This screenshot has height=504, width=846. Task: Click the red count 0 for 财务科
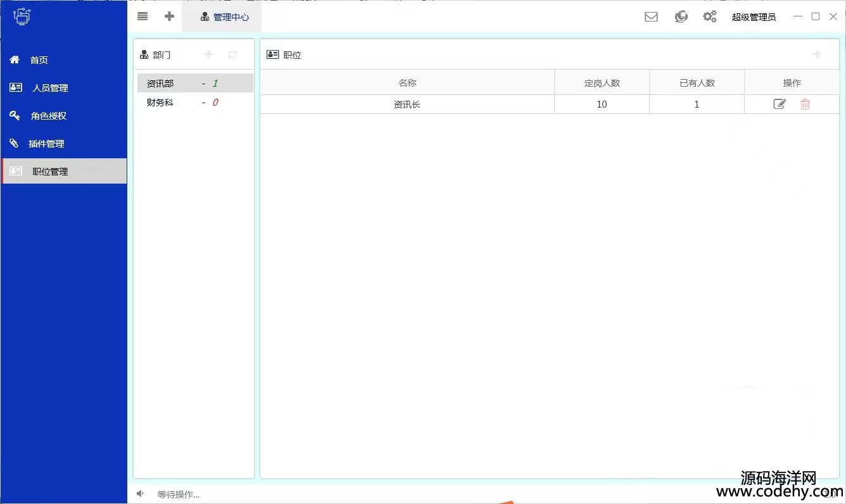coord(215,102)
